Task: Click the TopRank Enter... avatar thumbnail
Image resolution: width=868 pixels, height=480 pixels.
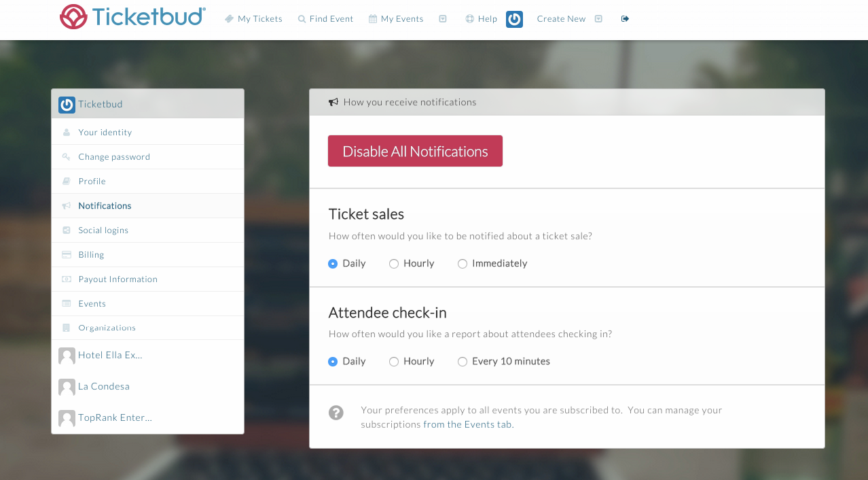Action: click(67, 418)
